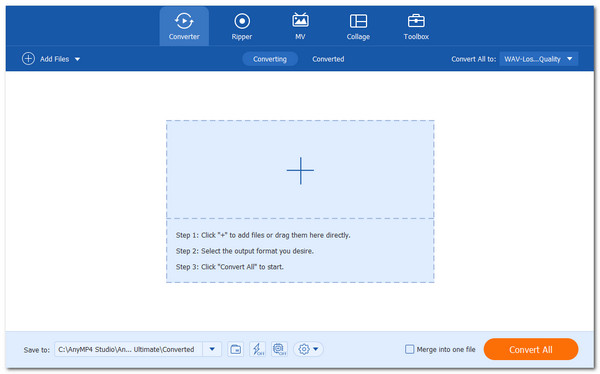Open the Converter tab
600x374 pixels.
coord(184,26)
